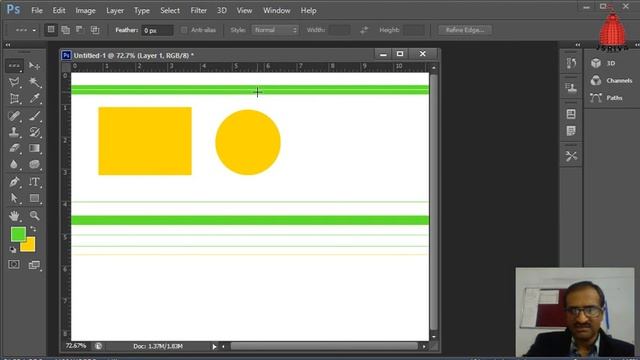640x360 pixels.
Task: Select the Eyedropper tool
Action: [34, 99]
